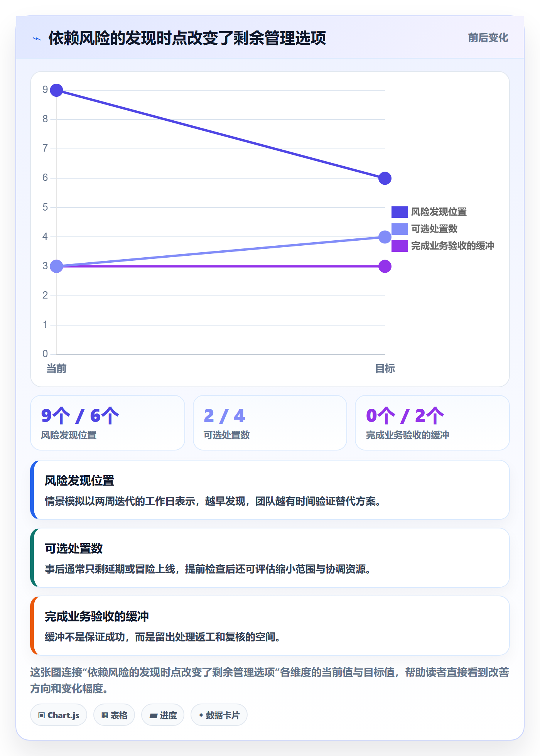540x756 pixels.
Task: Click the text starting 情景模拟以两周迭代
Action: click(x=213, y=501)
